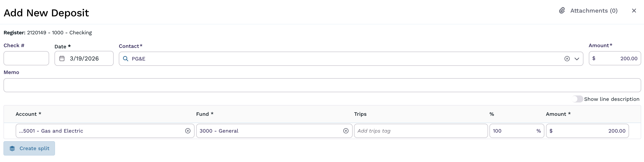Open the date picker calendar icon
Viewport: 644px width, 162px height.
tap(62, 58)
